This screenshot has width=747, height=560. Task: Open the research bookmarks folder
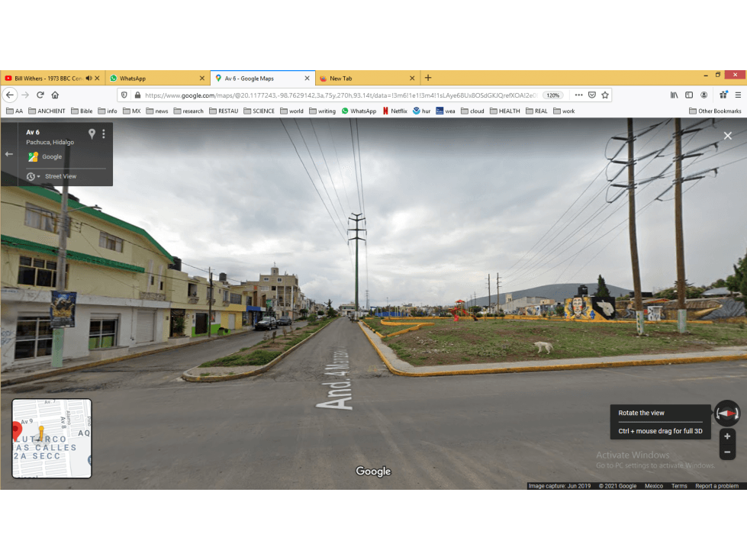(188, 111)
